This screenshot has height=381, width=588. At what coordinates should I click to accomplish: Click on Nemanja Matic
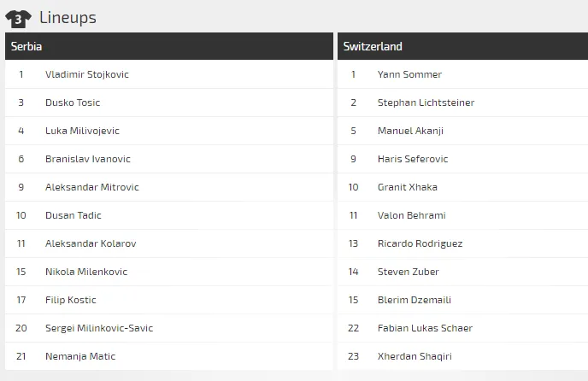click(79, 356)
